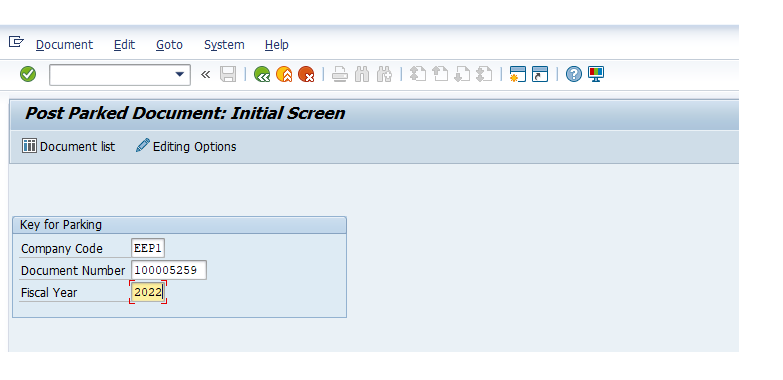Click the Editing Options button
Image resolution: width=783 pixels, height=380 pixels.
pyautogui.click(x=186, y=146)
